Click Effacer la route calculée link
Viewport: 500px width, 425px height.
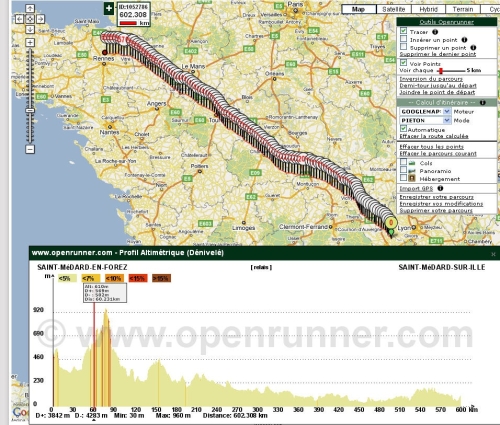point(434,136)
